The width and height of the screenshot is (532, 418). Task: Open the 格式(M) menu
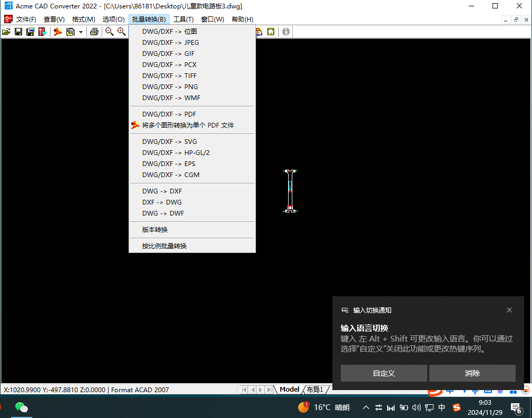[83, 20]
